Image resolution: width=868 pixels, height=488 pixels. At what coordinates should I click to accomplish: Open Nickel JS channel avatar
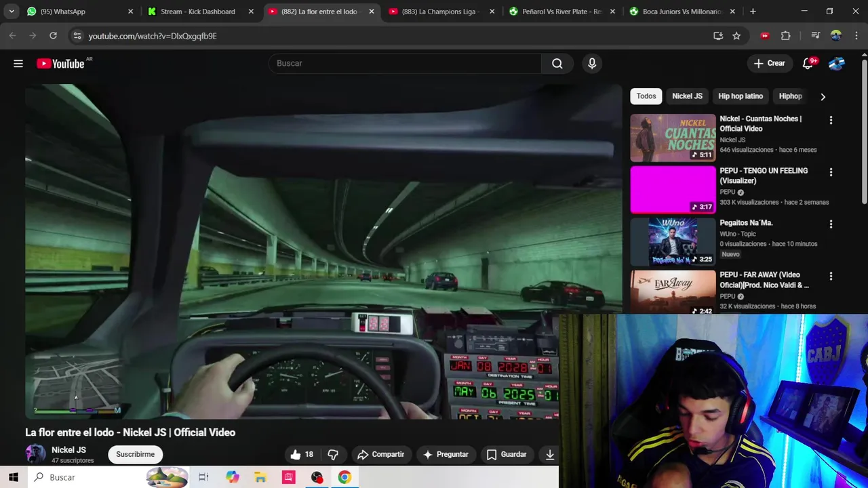point(35,453)
